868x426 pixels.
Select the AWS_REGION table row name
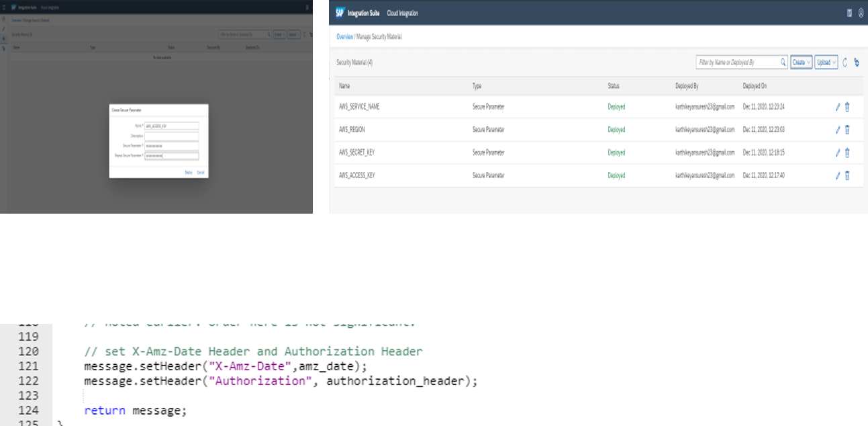(352, 130)
